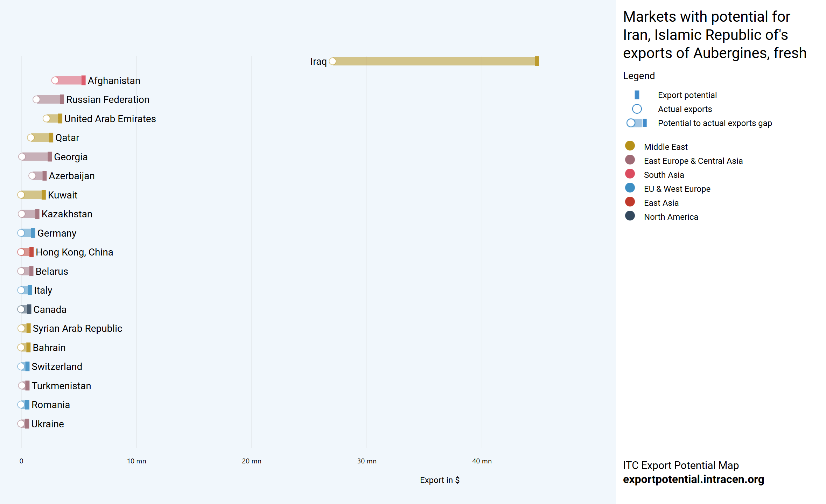Click Hong Kong's red export potential marker
The height and width of the screenshot is (504, 826).
tap(31, 252)
